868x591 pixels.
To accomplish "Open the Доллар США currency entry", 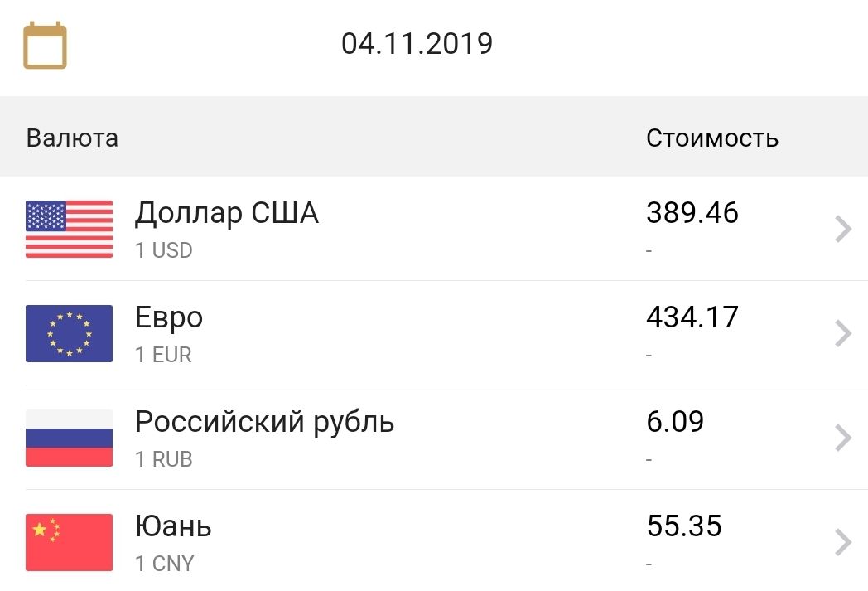I will click(x=434, y=229).
